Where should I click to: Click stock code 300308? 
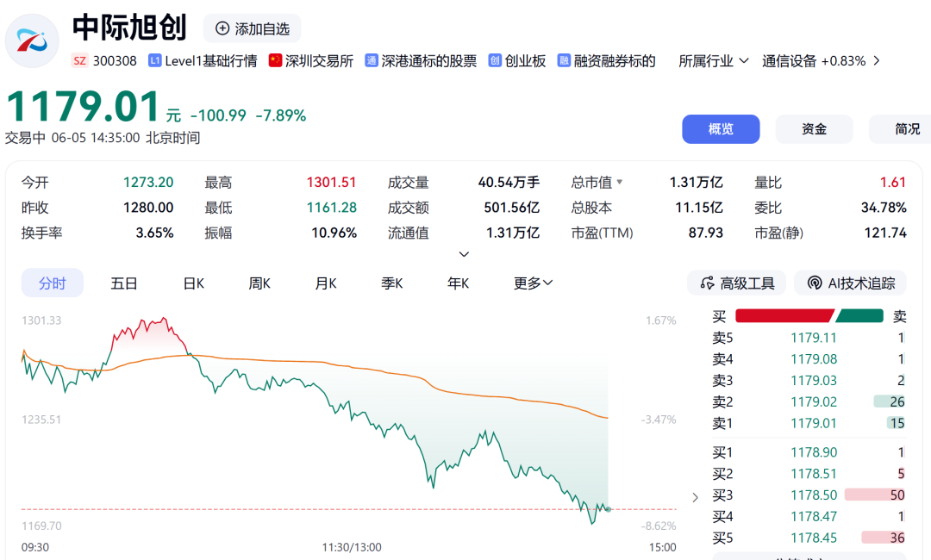pos(115,60)
